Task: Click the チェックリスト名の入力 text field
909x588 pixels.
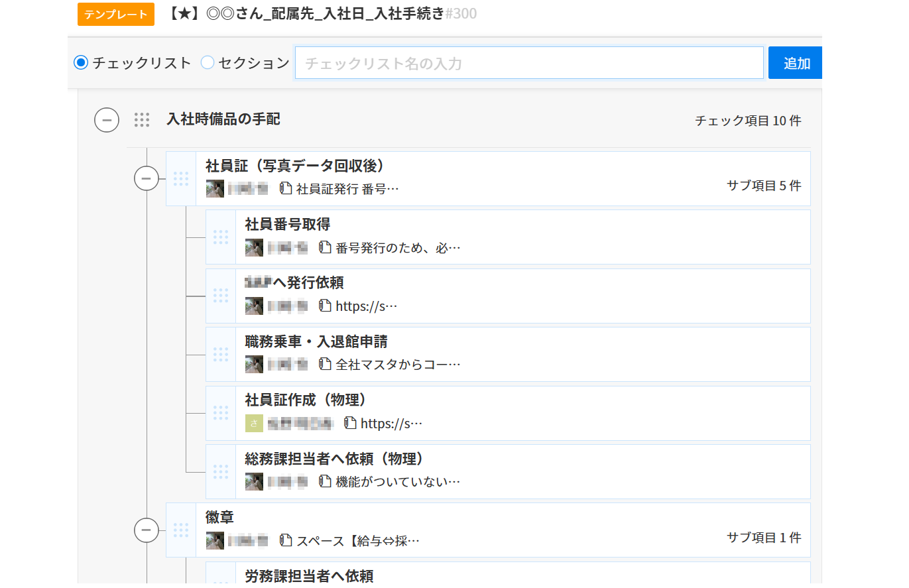Action: pos(528,63)
